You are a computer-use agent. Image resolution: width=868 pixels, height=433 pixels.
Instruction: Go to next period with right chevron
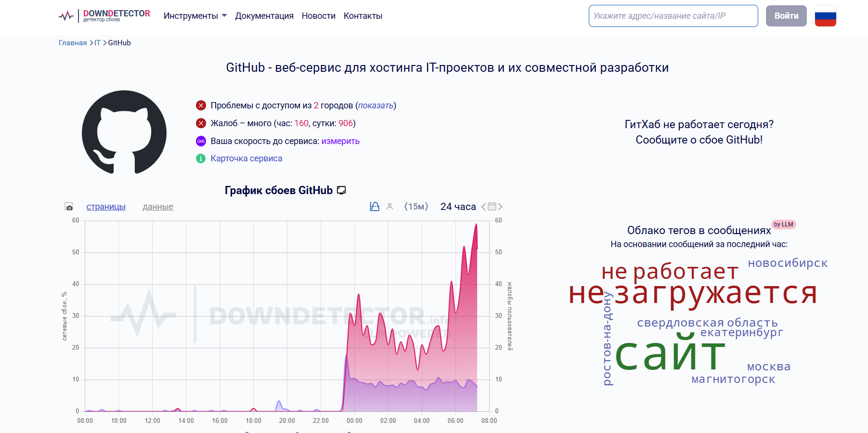(500, 207)
